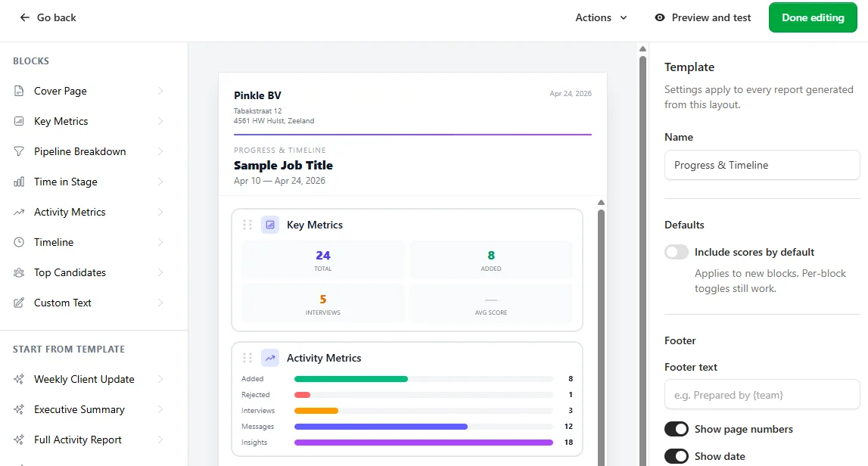The image size is (868, 466).
Task: Click the report page inner scrollbar
Action: point(601,337)
